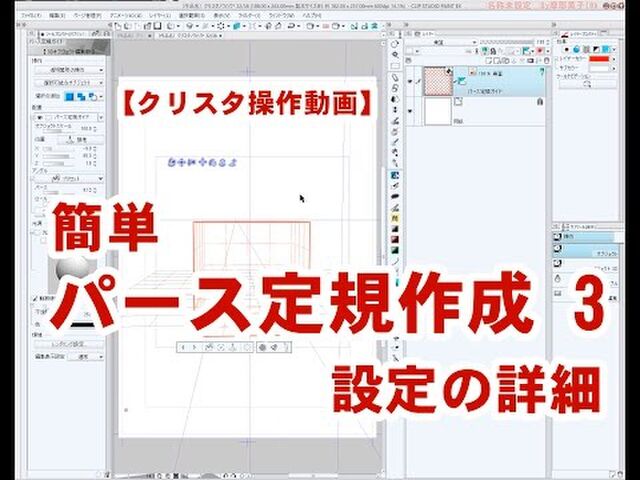Screen dimensions: 640x480
Task: Select the yellow ruler tool icon
Action: (395, 218)
